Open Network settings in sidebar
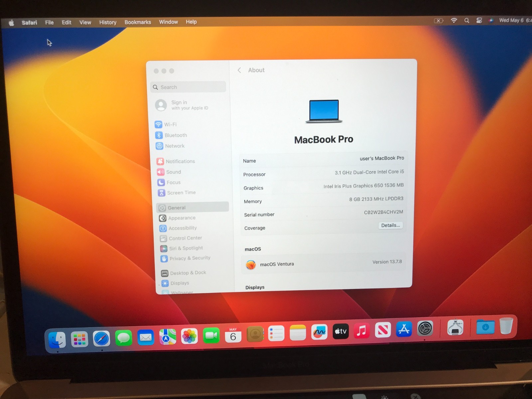532x399 pixels. 170,146
